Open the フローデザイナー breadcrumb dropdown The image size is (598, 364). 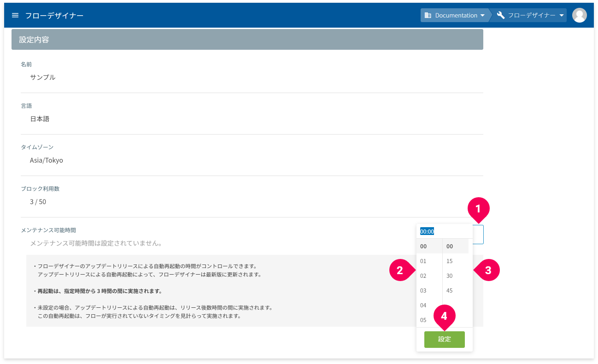click(531, 15)
